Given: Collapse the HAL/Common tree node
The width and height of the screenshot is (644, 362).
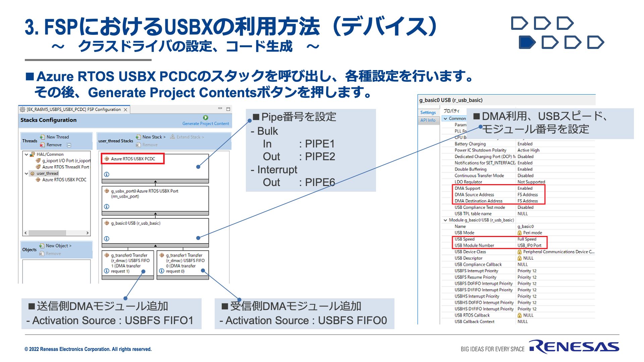Looking at the screenshot, I should 26,155.
